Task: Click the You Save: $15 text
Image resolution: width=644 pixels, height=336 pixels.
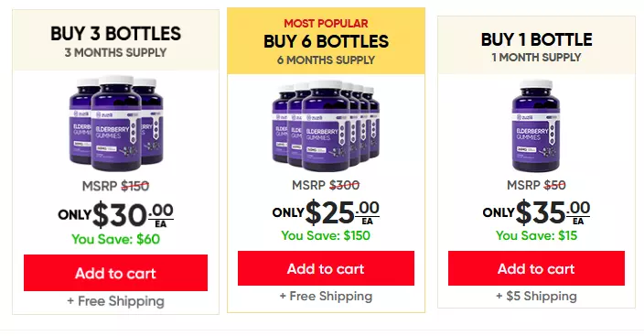Action: click(536, 235)
